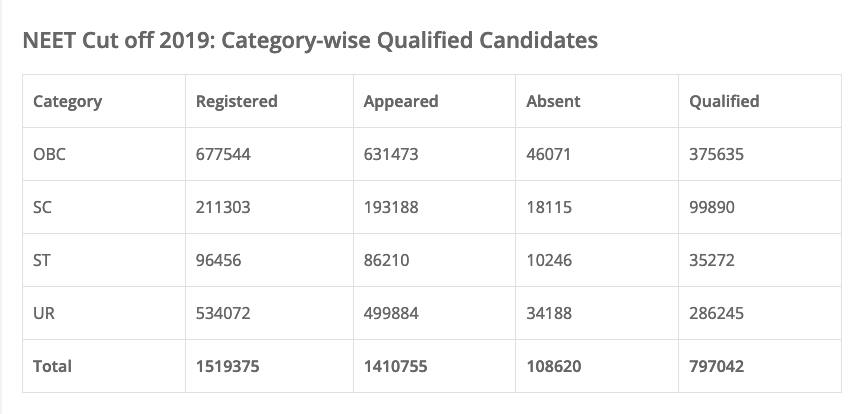
Task: Click OBC registered value 677544
Action: pyautogui.click(x=223, y=154)
